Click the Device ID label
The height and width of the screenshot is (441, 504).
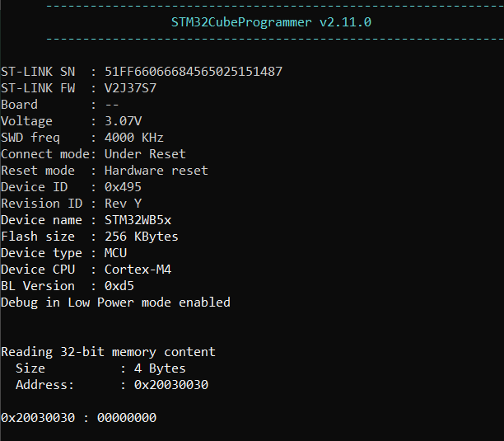click(35, 187)
